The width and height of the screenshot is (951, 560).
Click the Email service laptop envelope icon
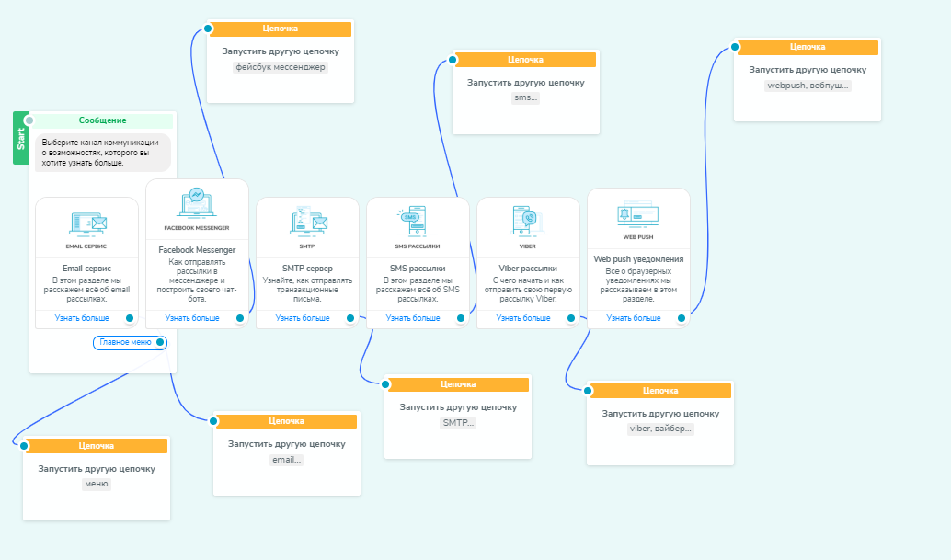[x=86, y=223]
